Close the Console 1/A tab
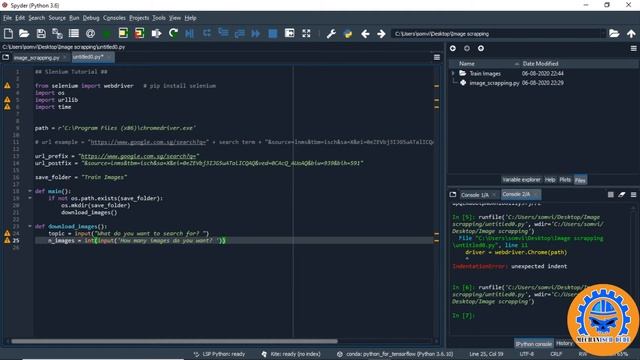The width and height of the screenshot is (640, 360). coord(494,195)
